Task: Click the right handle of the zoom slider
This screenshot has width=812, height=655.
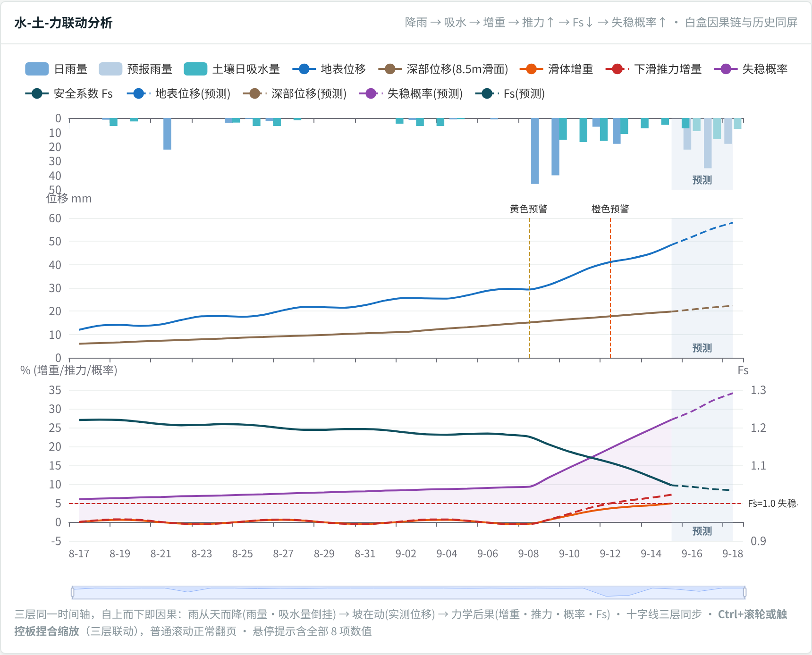Action: (x=744, y=592)
